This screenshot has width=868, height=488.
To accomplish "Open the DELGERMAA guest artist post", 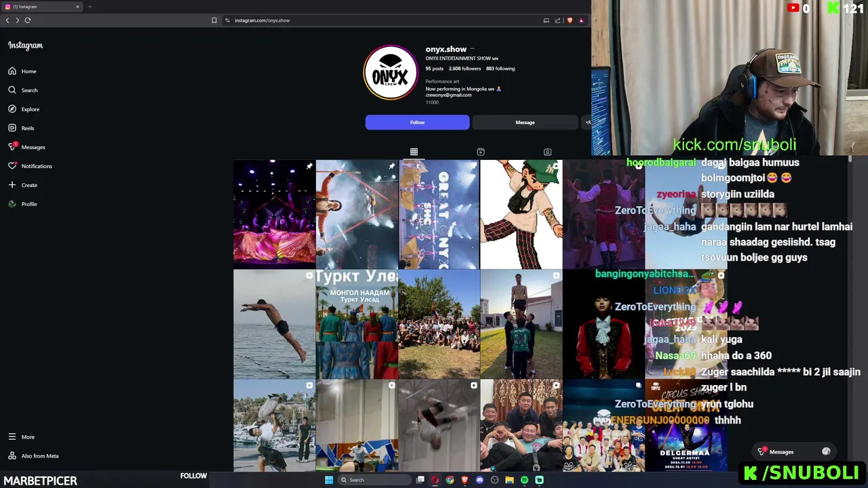I will click(x=686, y=425).
